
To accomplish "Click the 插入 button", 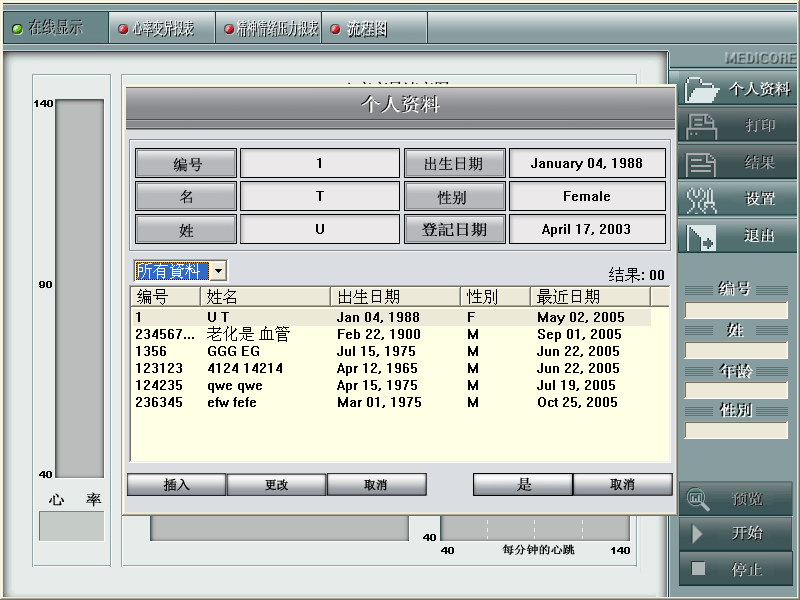I will 176,485.
